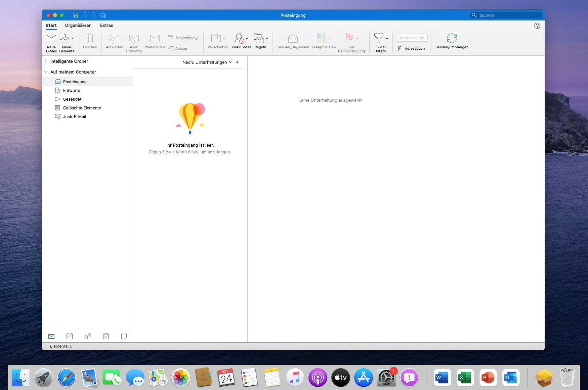
Task: Switch to the calendar view icon
Action: pos(70,336)
